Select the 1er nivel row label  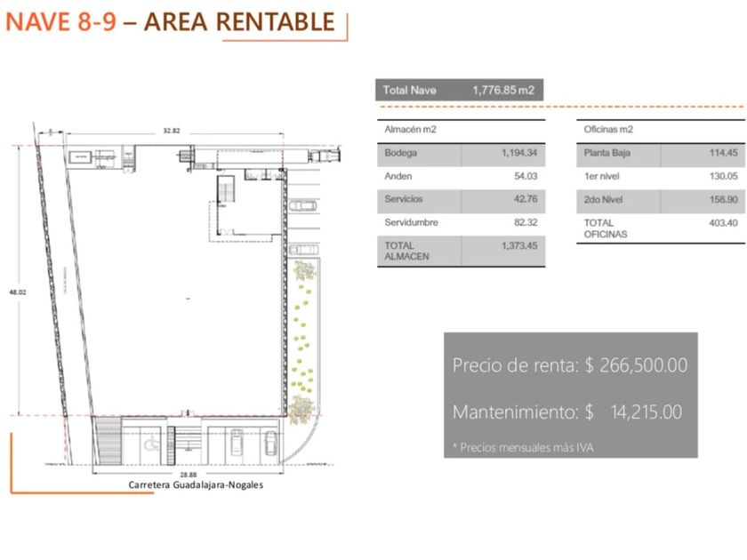(601, 176)
